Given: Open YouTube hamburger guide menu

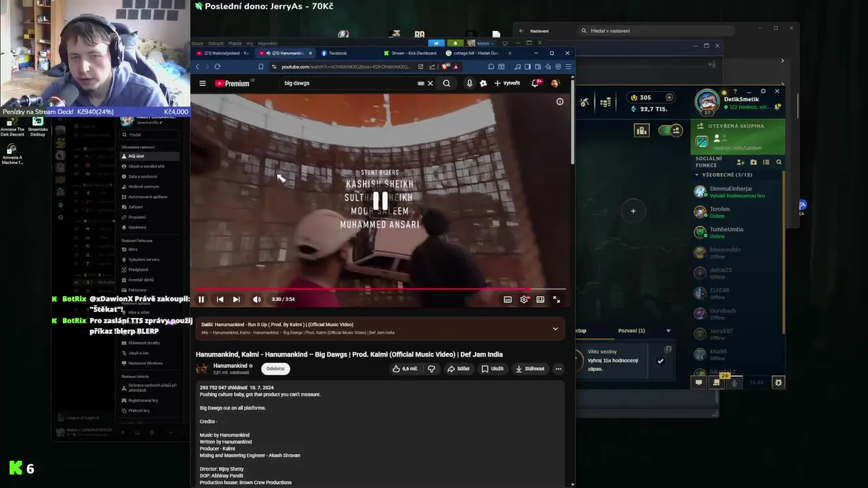Looking at the screenshot, I should click(202, 83).
